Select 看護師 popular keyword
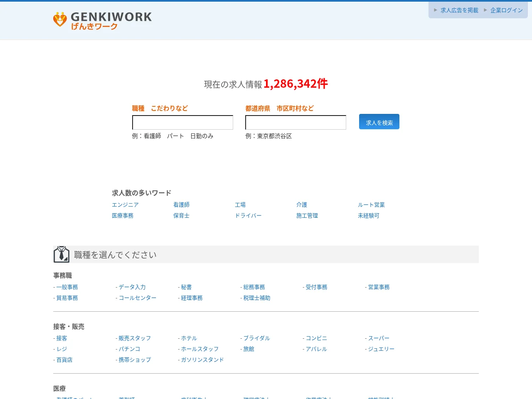 click(x=181, y=205)
